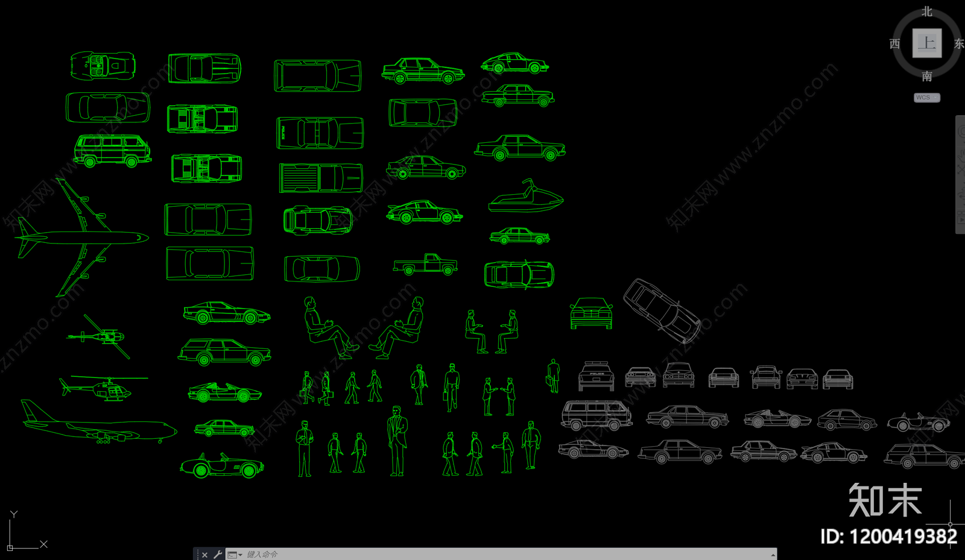Click the ViewCube top face 上
Viewport: 965px width, 560px height.
926,43
